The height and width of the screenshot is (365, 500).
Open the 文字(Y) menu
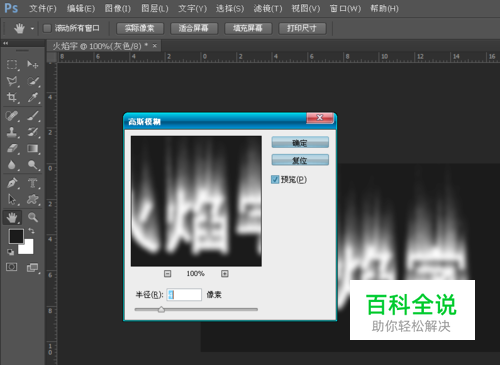pyautogui.click(x=192, y=8)
